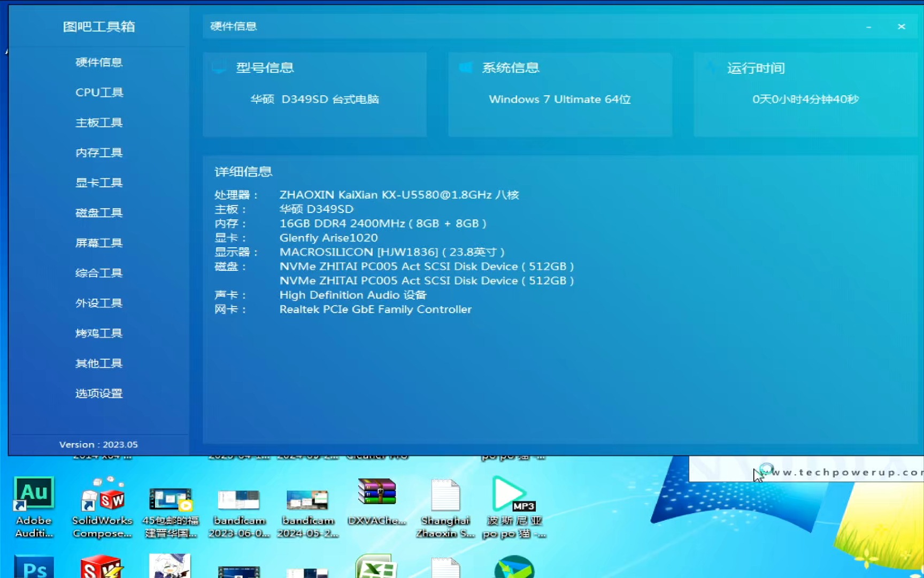Close the 图吧工具箱 window
This screenshot has height=578, width=924.
[x=902, y=27]
